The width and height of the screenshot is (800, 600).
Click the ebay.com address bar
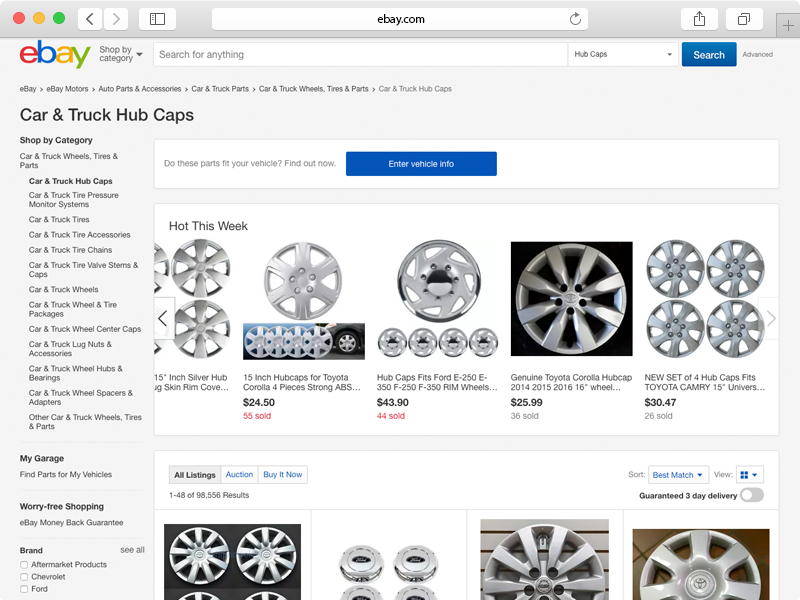click(x=400, y=19)
